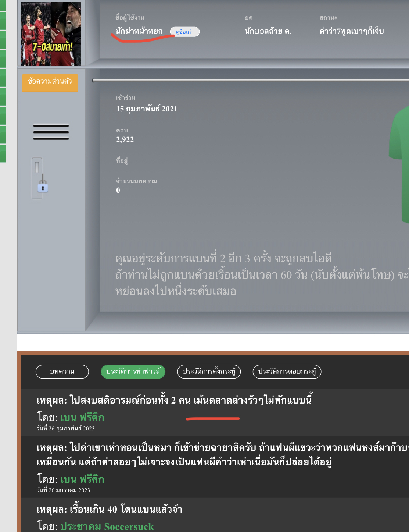
Task: Click the username นักฆ่าหน้าหยก
Action: pos(139,31)
